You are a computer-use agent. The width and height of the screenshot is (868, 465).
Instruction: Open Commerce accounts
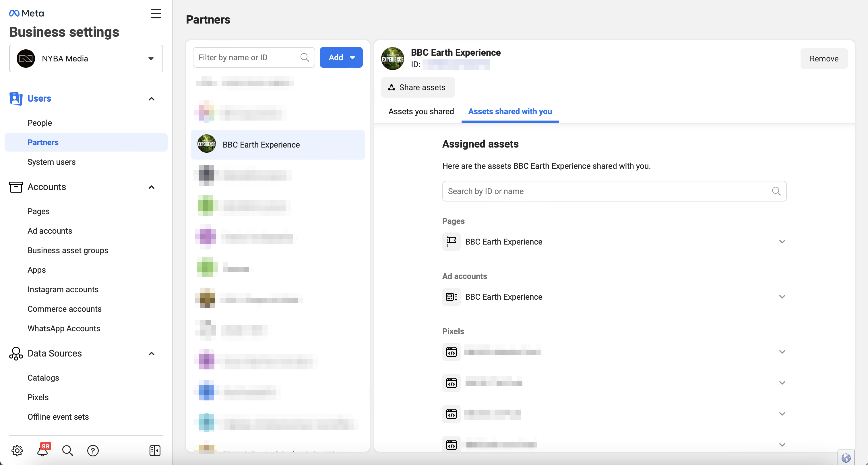click(x=64, y=309)
